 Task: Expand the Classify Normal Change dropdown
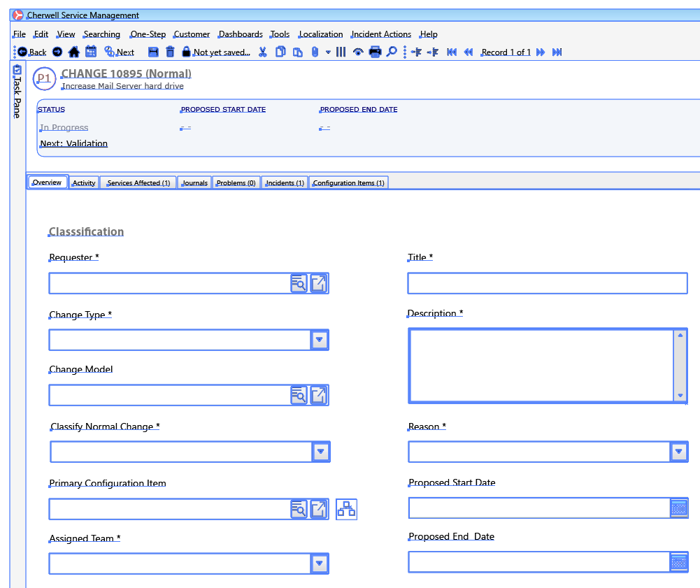click(320, 452)
